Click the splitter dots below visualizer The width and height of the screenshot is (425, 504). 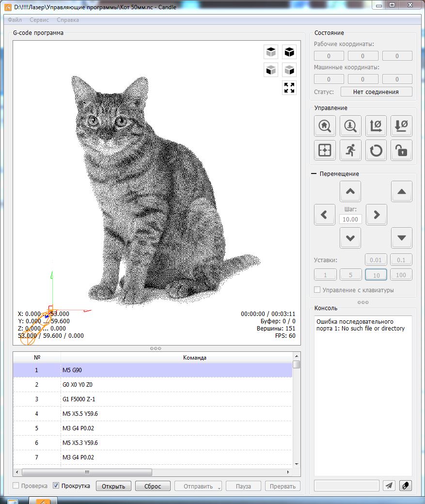pyautogui.click(x=156, y=348)
